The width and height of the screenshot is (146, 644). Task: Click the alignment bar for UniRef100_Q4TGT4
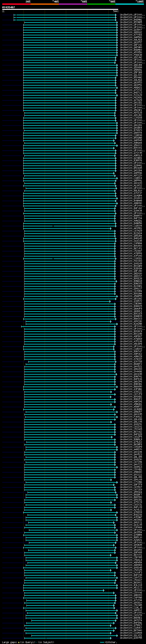click(x=74, y=620)
